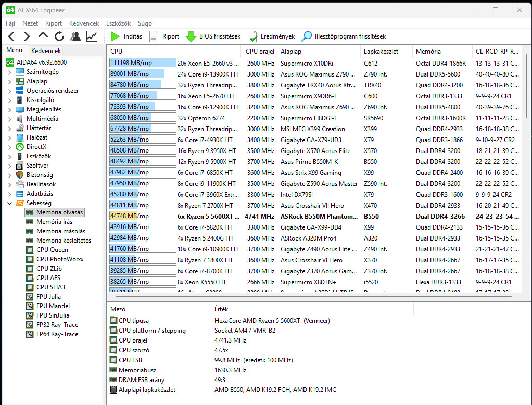This screenshot has height=405, width=532.
Task: Select Memória késleltetés benchmark
Action: point(58,241)
